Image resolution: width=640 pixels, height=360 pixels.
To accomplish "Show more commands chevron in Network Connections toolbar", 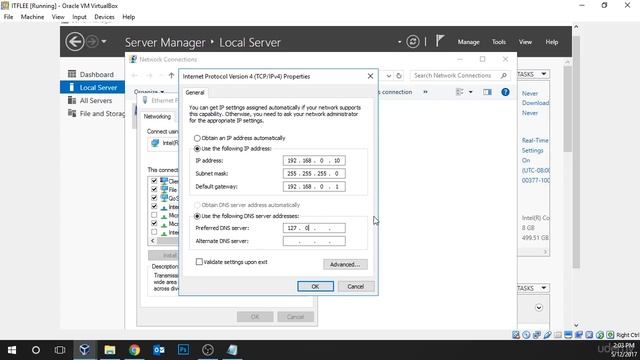I will point(425,92).
